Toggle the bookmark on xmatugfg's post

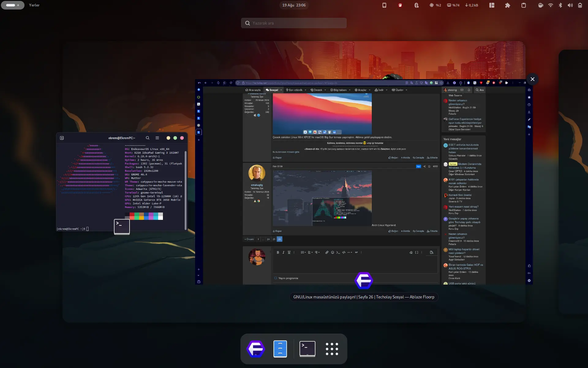coord(429,167)
